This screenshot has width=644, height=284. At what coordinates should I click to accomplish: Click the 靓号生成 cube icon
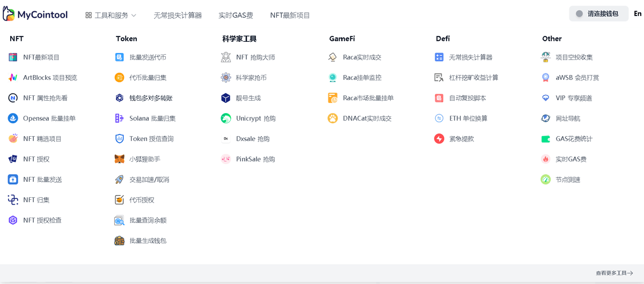click(226, 98)
